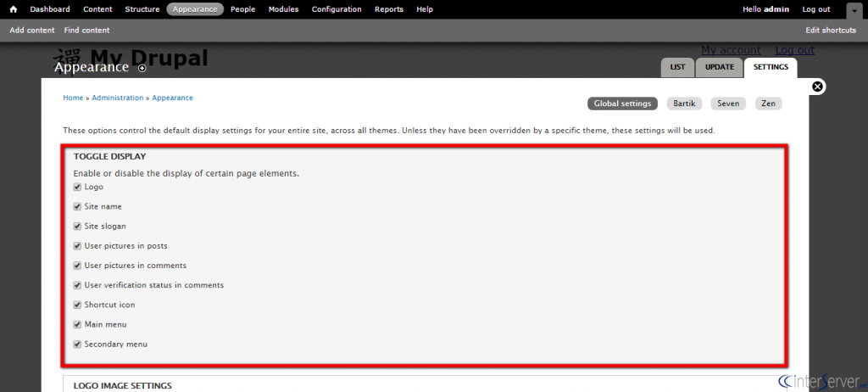This screenshot has width=868, height=392.
Task: Uncheck the Logo checkbox
Action: pos(77,188)
